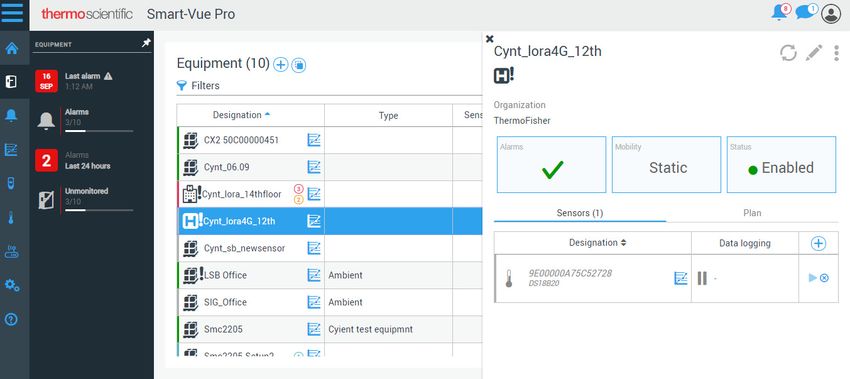Select the Sensors (1) tab

[579, 213]
